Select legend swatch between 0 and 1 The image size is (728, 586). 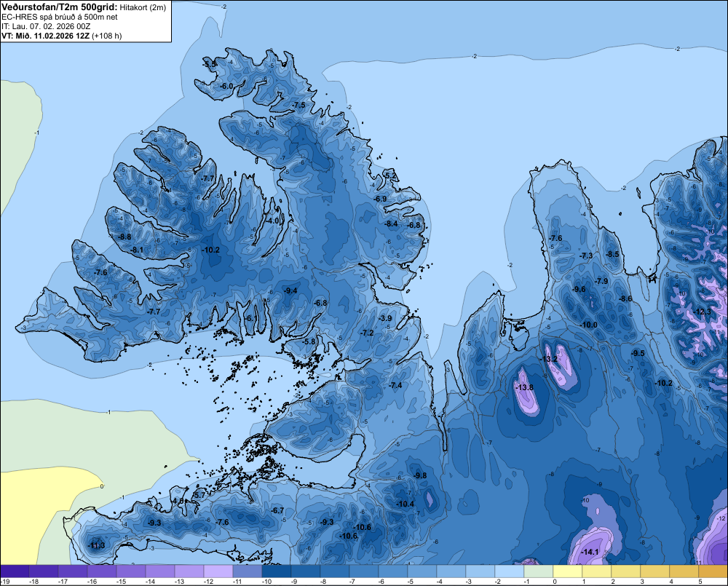coord(567,571)
